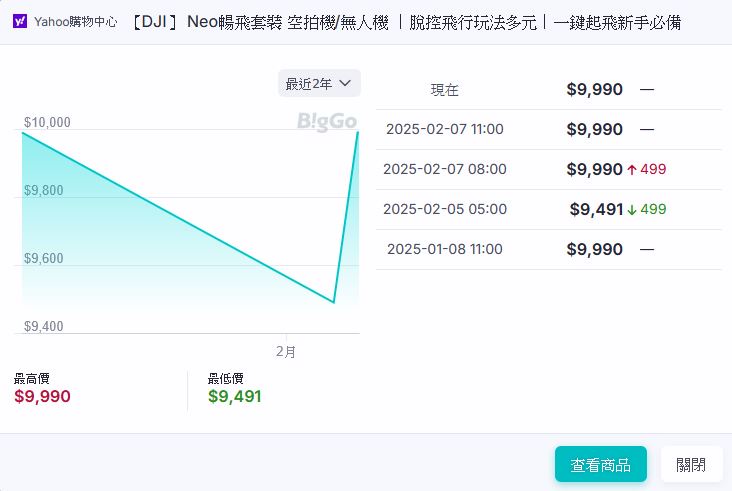The height and width of the screenshot is (491, 732).
Task: Click the BigGo watermark logo
Action: click(326, 121)
